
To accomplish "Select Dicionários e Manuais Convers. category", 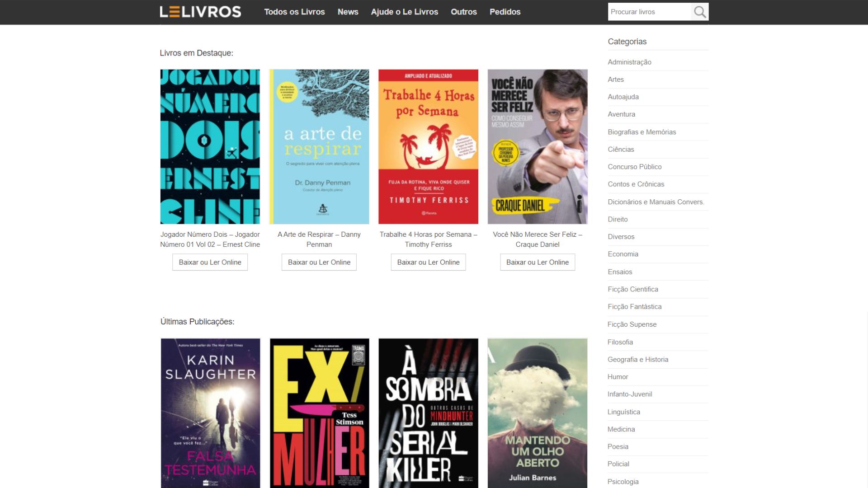I will tap(656, 202).
